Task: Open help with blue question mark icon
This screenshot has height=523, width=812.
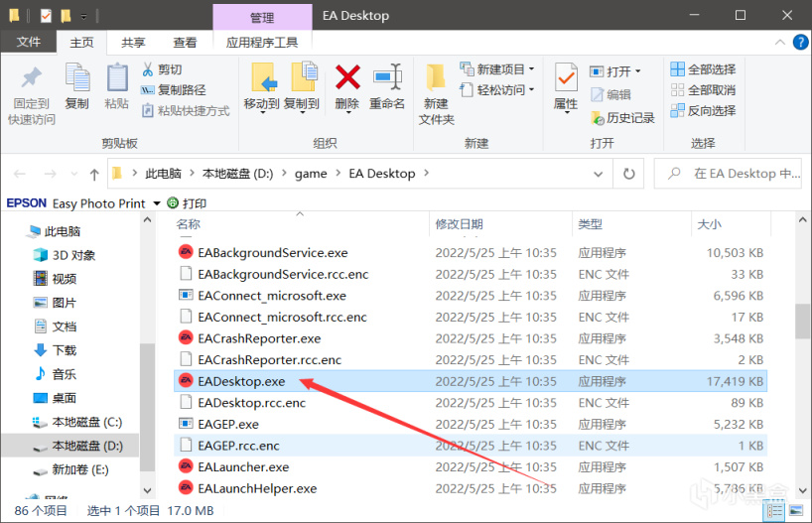Action: (801, 43)
